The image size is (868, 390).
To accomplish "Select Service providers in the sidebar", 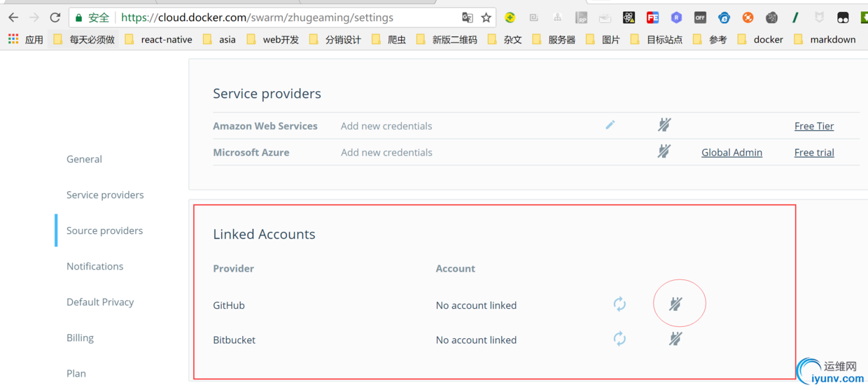I will [x=105, y=195].
